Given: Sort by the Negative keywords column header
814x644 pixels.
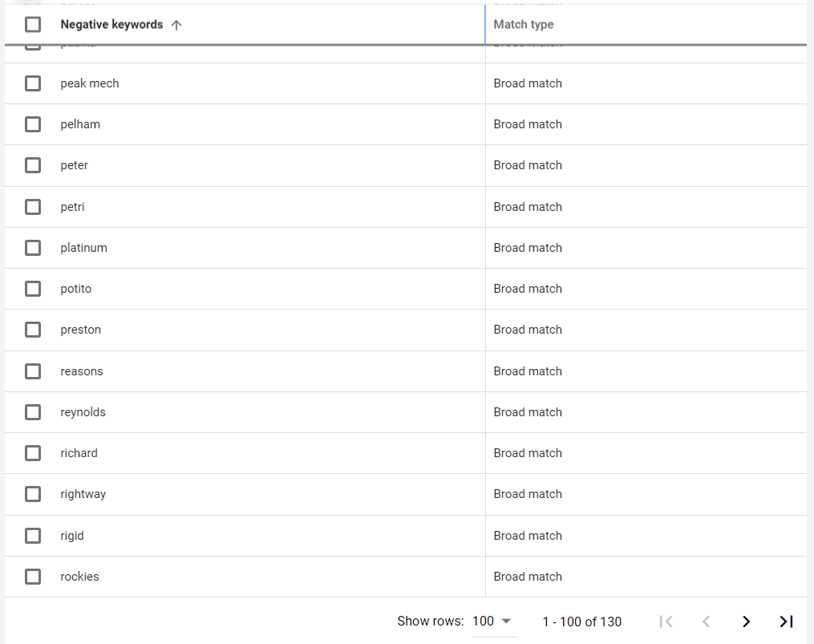Looking at the screenshot, I should tap(111, 25).
